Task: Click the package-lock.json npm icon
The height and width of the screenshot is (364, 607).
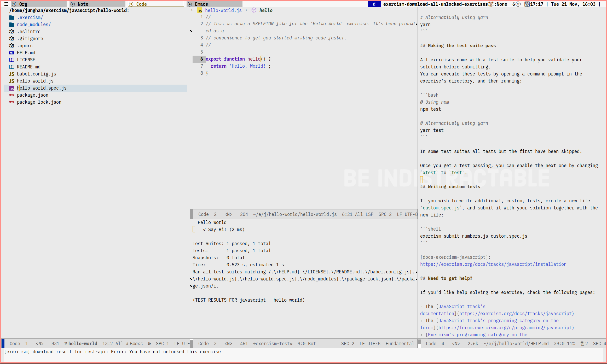Action: pyautogui.click(x=11, y=102)
